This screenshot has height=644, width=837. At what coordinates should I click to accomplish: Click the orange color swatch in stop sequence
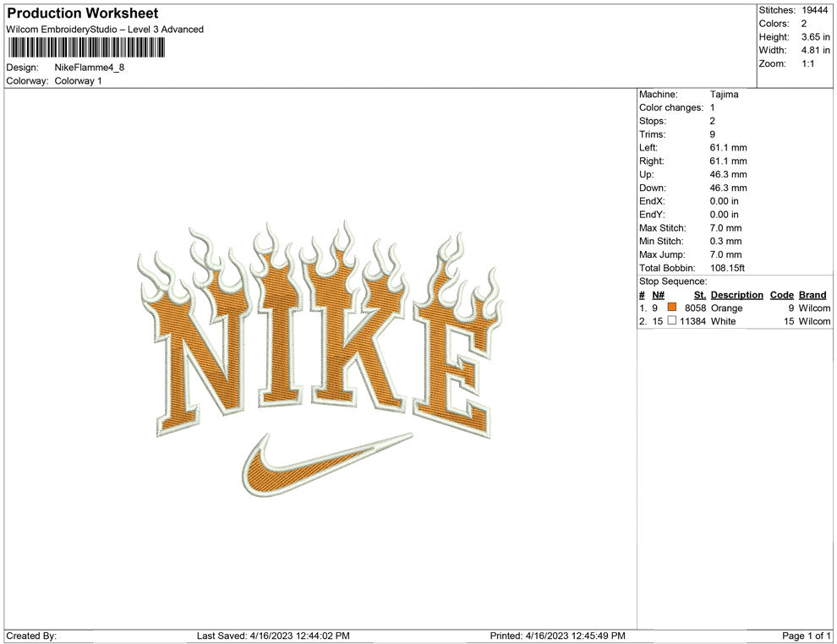pyautogui.click(x=672, y=308)
